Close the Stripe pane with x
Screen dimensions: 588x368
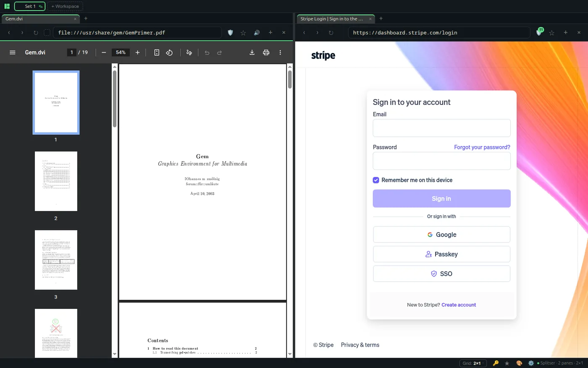point(579,32)
